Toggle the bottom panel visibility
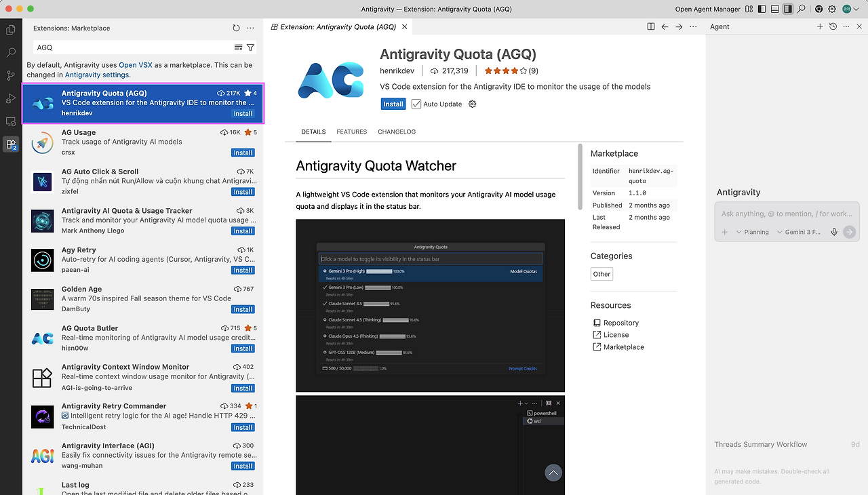 coord(774,9)
